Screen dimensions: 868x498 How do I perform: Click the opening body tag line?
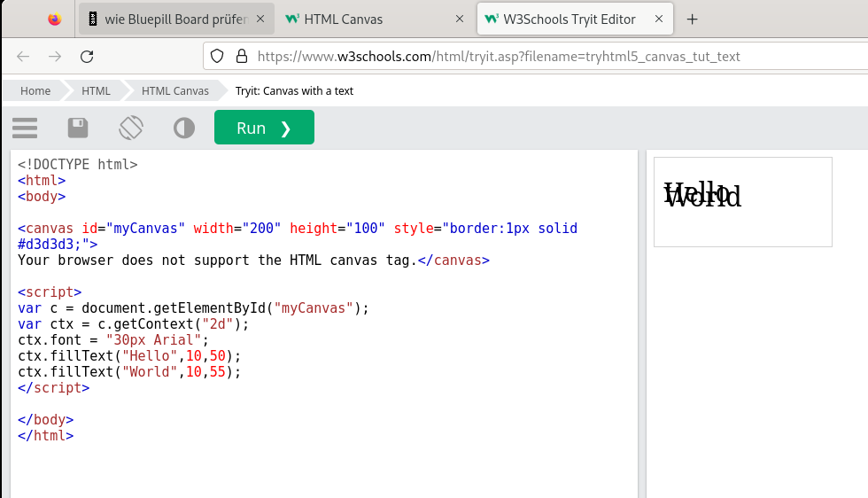tap(42, 197)
